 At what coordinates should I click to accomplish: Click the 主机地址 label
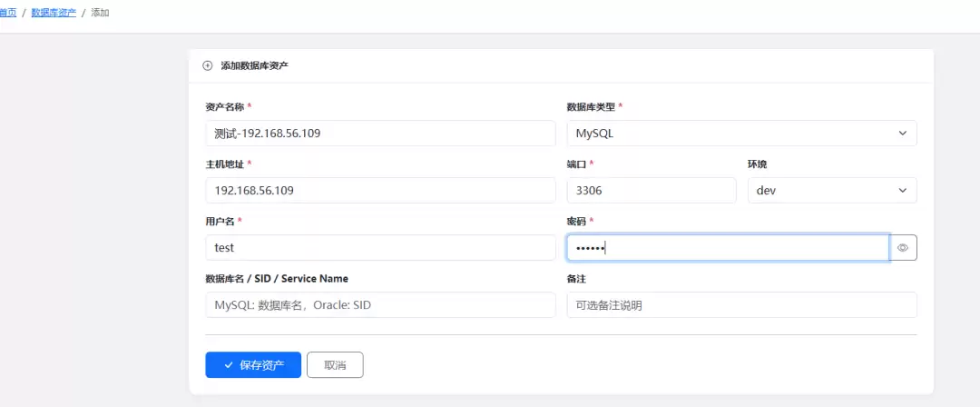click(225, 164)
